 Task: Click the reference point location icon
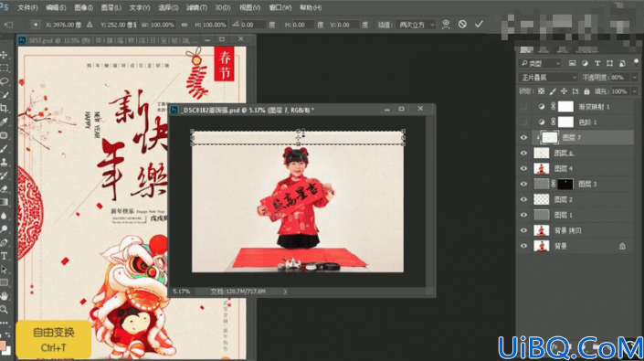(x=36, y=25)
